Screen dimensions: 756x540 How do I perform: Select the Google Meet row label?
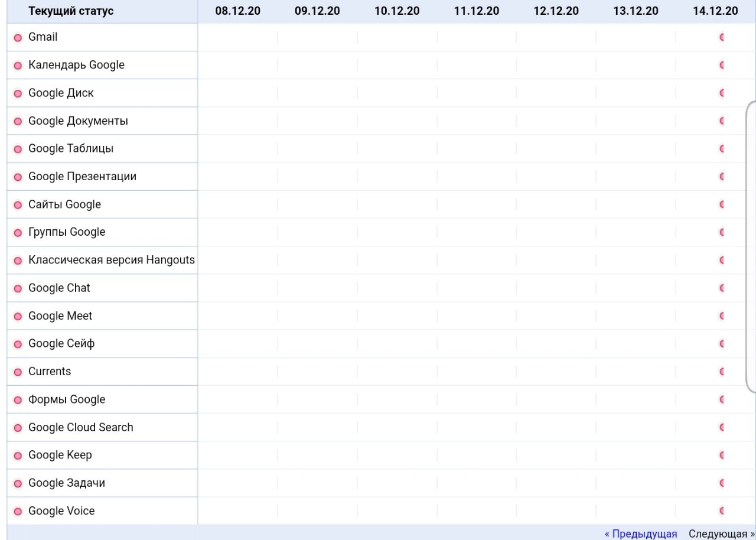tap(60, 315)
